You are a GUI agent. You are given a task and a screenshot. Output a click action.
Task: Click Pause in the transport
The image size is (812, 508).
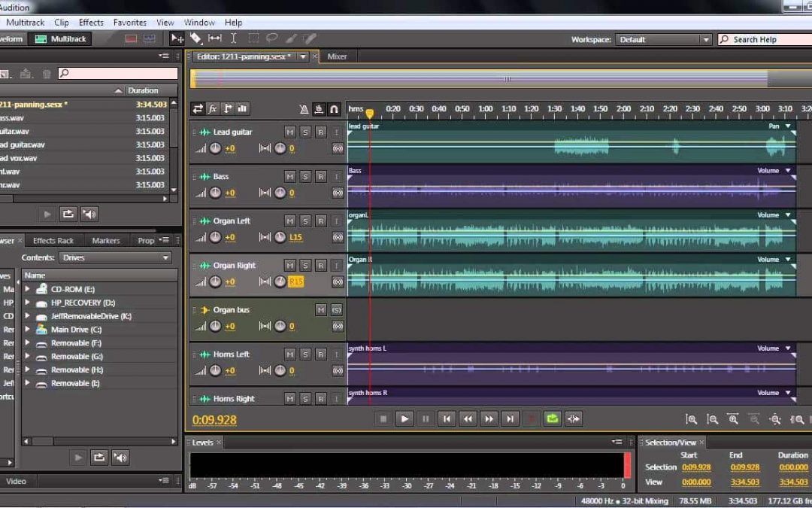[425, 419]
